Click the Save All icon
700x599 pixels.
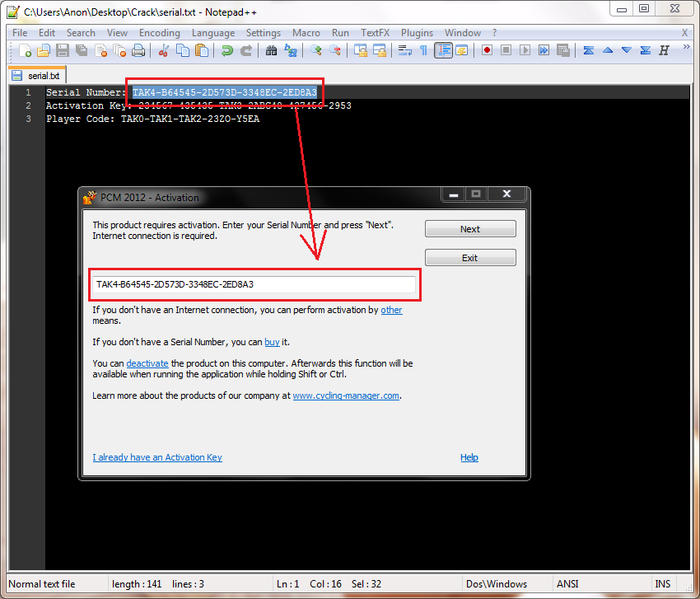tap(82, 50)
